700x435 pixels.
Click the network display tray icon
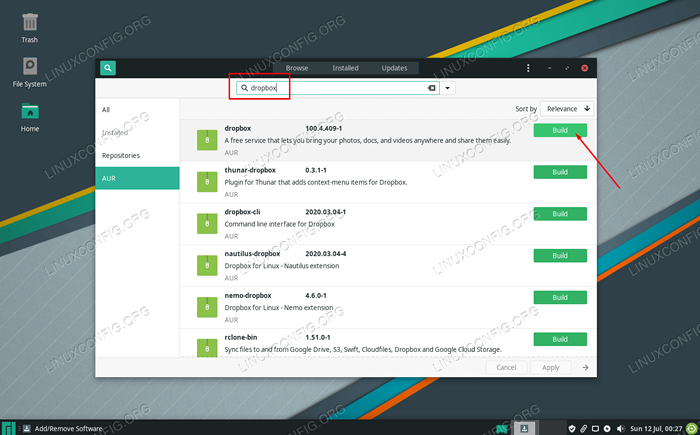pos(595,429)
